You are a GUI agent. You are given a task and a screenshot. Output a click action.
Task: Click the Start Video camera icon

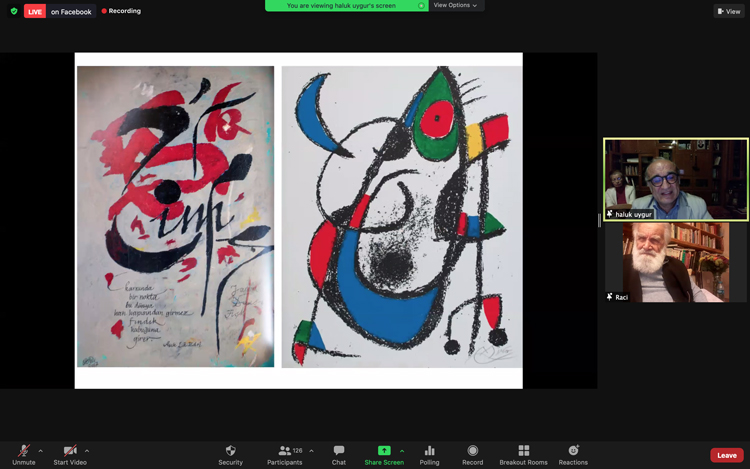pos(70,450)
